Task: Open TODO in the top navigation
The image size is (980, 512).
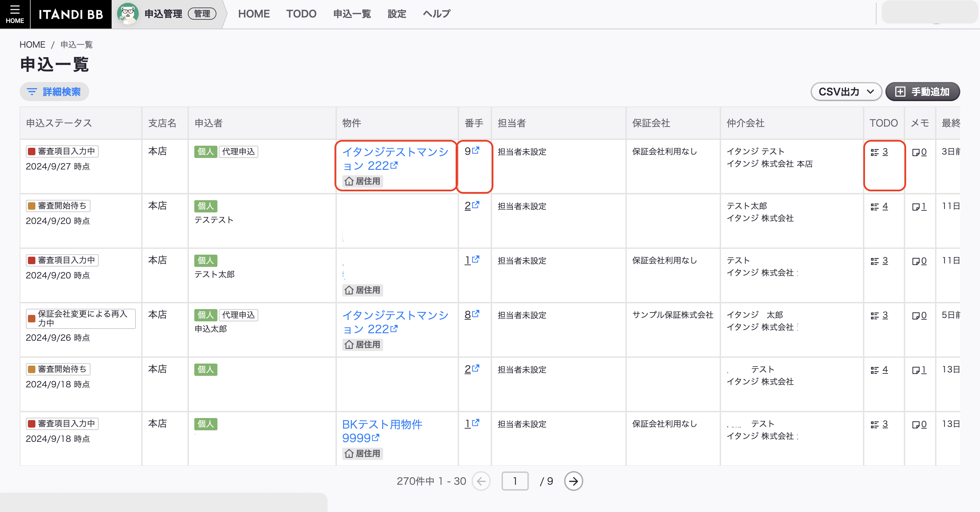Action: coord(301,14)
